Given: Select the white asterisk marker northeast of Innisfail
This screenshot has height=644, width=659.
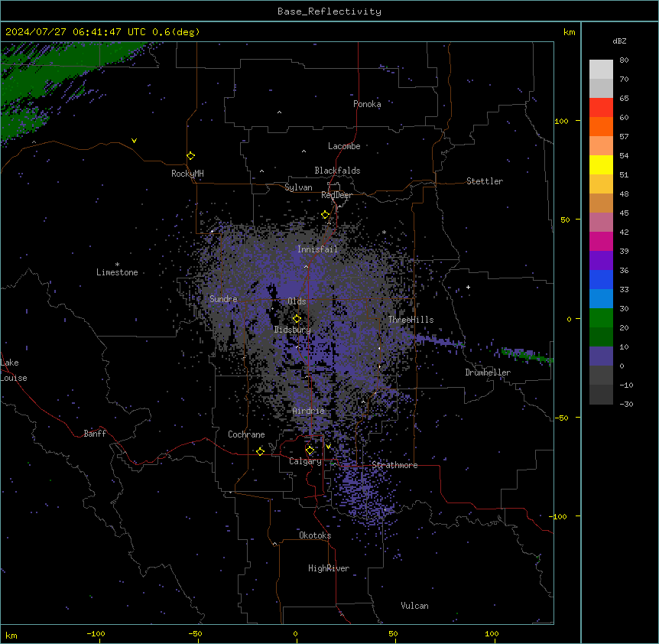Looking at the screenshot, I should click(384, 233).
